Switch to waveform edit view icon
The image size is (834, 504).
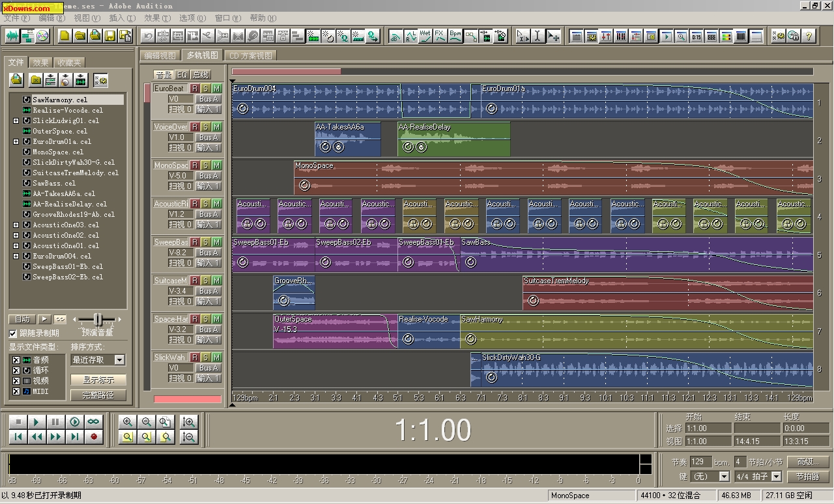pos(13,36)
